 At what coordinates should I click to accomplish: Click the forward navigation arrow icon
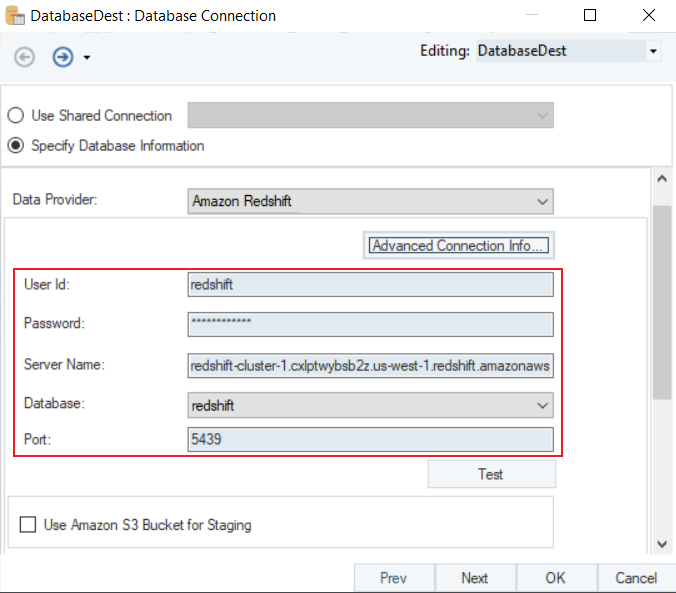62,57
